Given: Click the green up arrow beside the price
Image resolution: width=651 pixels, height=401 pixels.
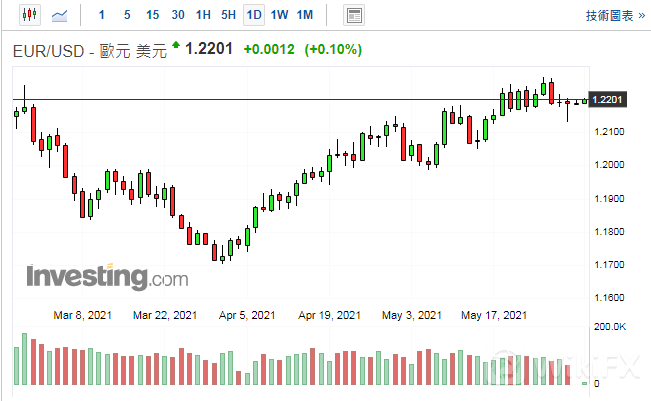Looking at the screenshot, I should [176, 45].
